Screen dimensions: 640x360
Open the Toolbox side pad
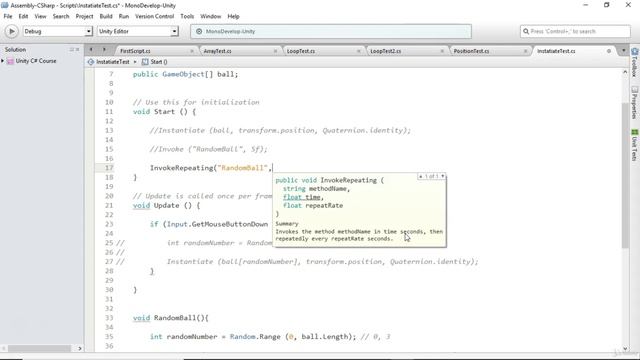point(635,62)
